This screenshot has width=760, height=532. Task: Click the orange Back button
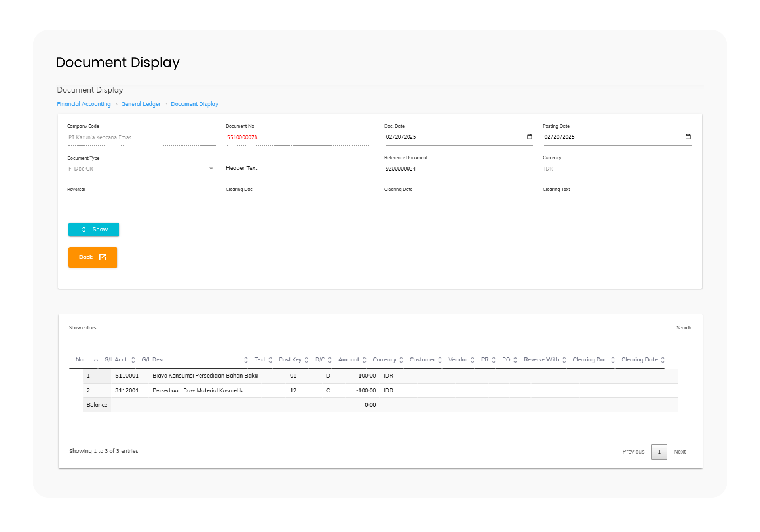click(93, 257)
